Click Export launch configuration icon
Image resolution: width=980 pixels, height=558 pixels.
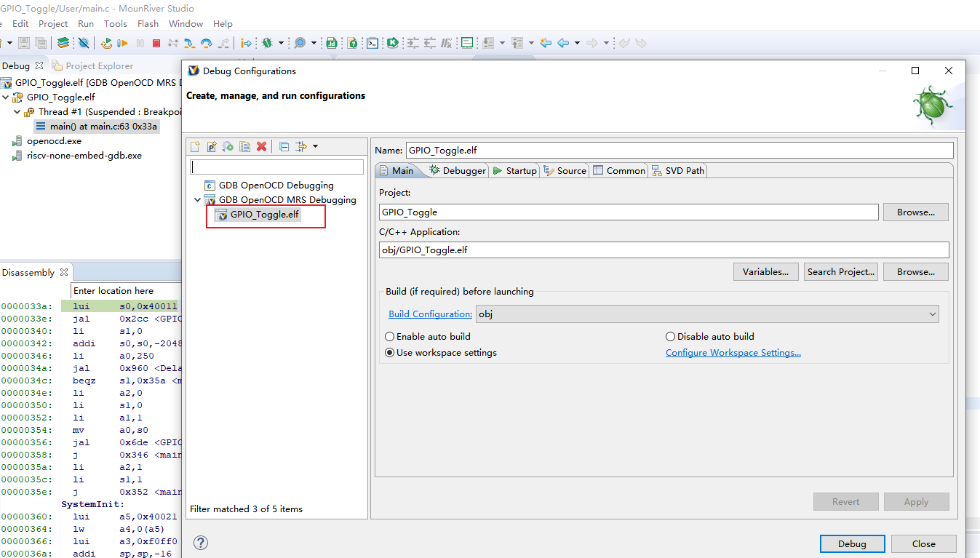point(228,146)
